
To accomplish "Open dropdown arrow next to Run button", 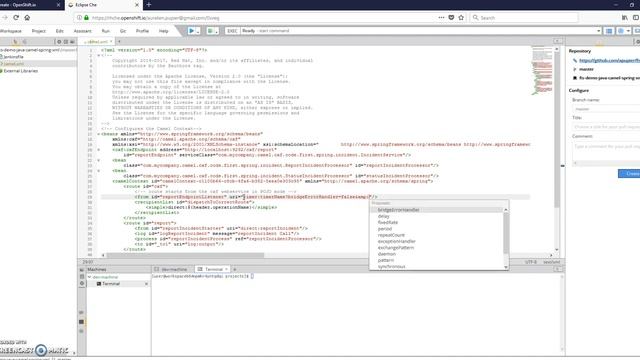I will (198, 31).
